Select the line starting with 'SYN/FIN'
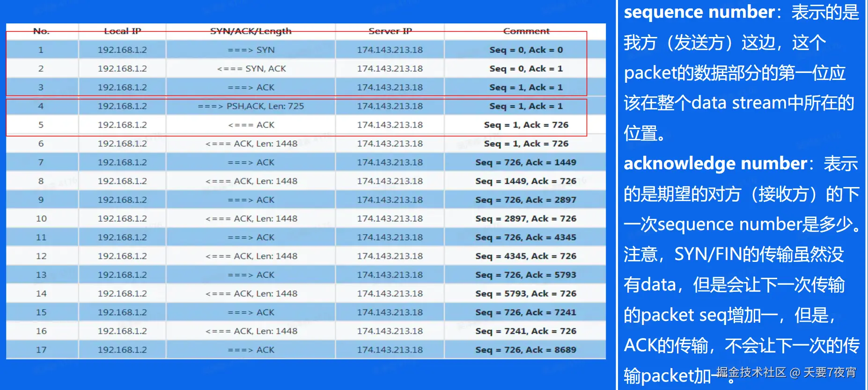 pyautogui.click(x=734, y=254)
